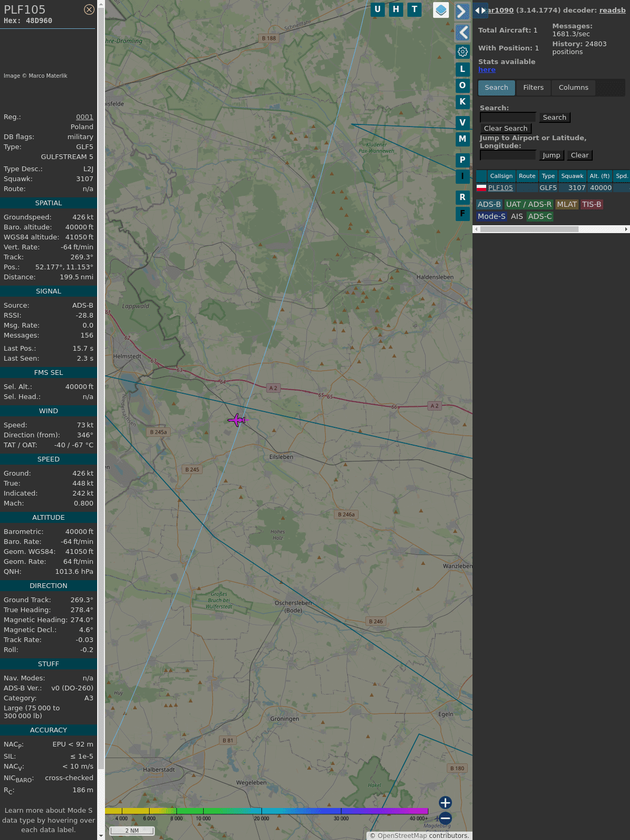Viewport: 630px width, 840px height.
Task: Click the QNH 1013.6 hPa value
Action: tap(74, 572)
